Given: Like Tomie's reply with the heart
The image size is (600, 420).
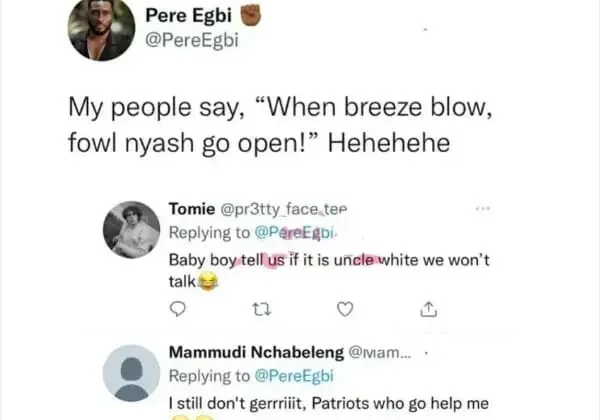Looking at the screenshot, I should [345, 309].
